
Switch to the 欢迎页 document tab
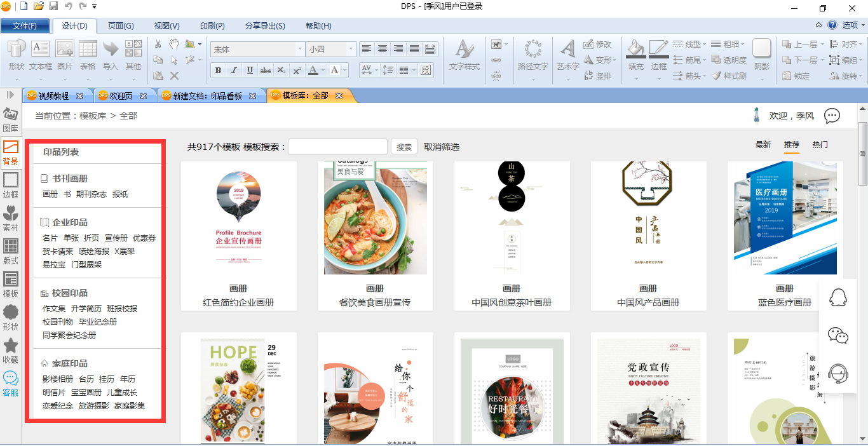tap(121, 96)
